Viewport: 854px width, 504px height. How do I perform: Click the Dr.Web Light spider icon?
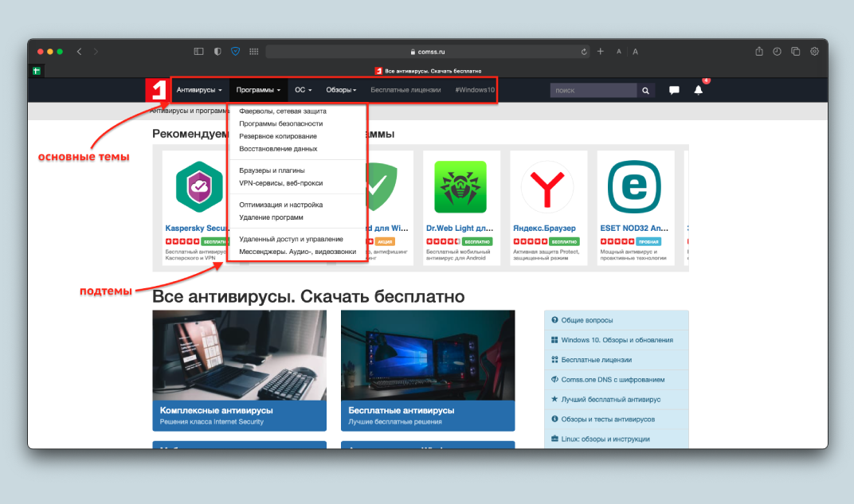460,186
